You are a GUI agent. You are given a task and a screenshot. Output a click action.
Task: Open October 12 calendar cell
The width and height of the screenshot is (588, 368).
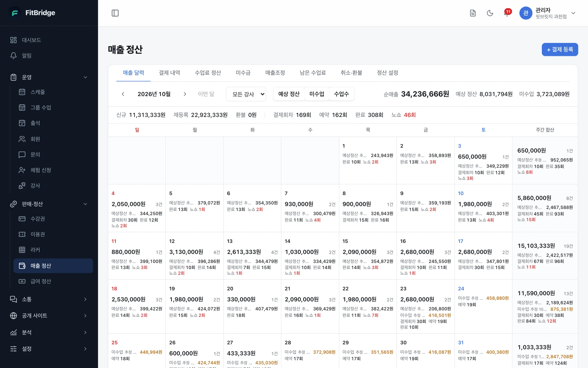coord(195,256)
